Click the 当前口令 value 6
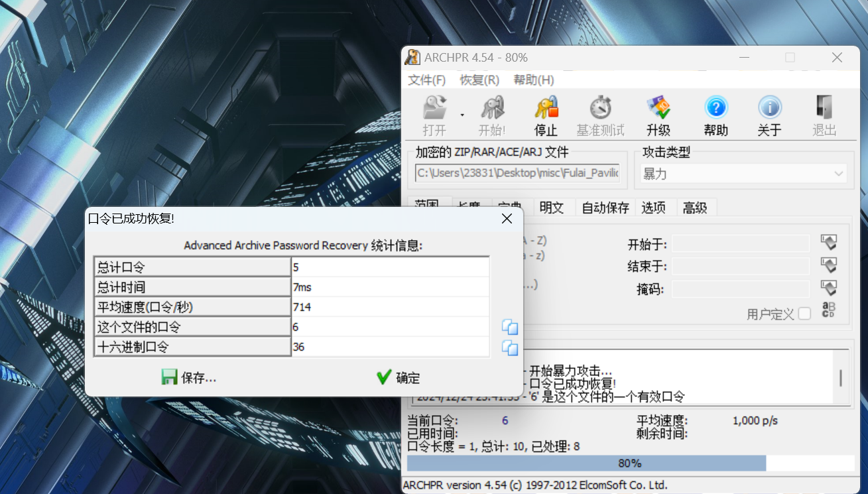The height and width of the screenshot is (494, 868). tap(505, 421)
